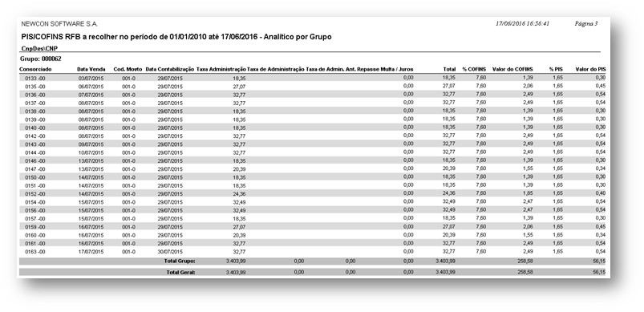
Task: Click the Data Venda column header
Action: [91, 70]
